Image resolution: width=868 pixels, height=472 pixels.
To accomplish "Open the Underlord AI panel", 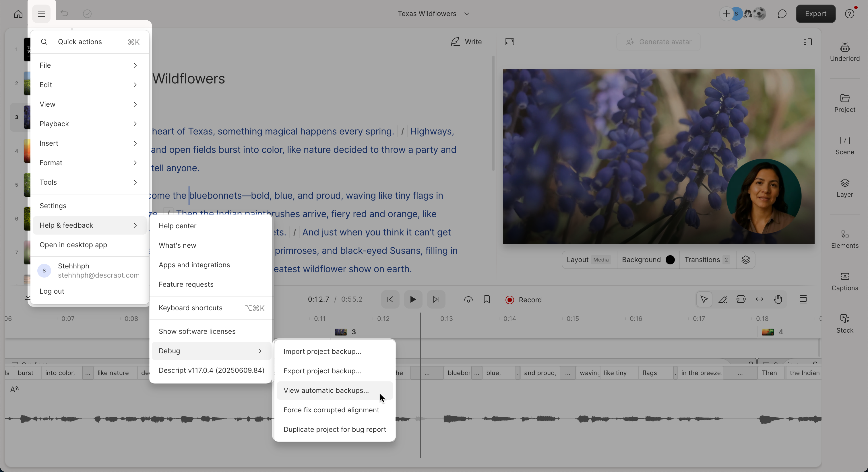I will click(x=844, y=52).
